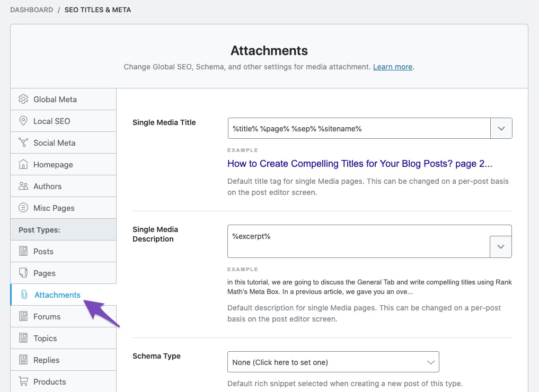Click the Forums list icon
539x392 pixels.
point(23,316)
